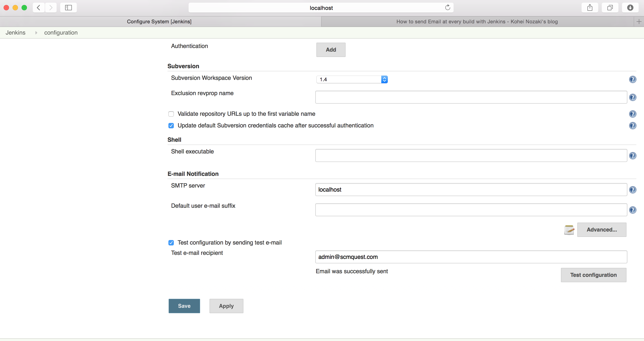The height and width of the screenshot is (341, 644).
Task: Click the Test configuration button
Action: [x=593, y=275]
